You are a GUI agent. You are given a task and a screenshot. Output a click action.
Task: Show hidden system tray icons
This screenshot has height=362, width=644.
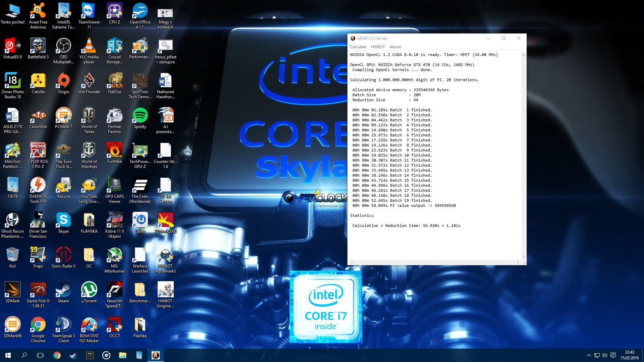coord(589,355)
